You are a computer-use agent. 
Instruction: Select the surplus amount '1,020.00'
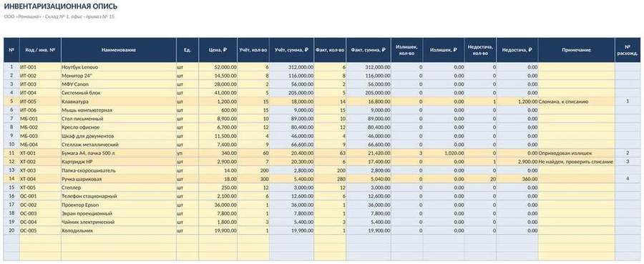tap(444, 153)
